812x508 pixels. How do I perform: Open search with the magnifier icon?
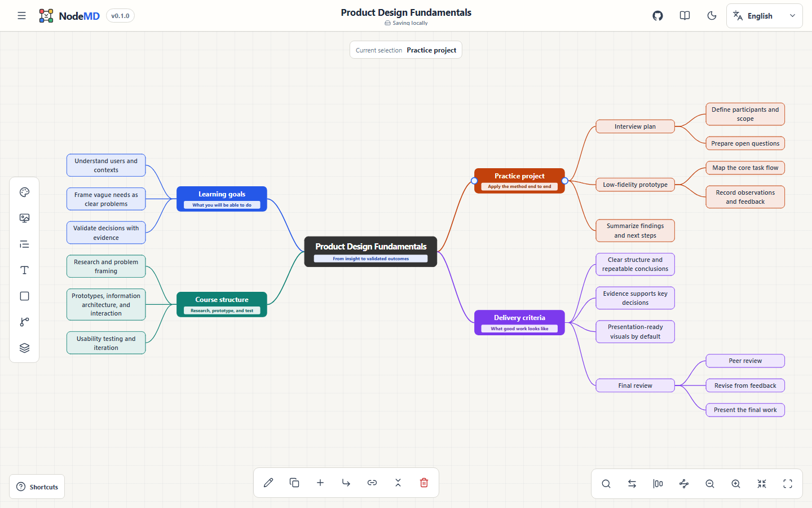(606, 484)
